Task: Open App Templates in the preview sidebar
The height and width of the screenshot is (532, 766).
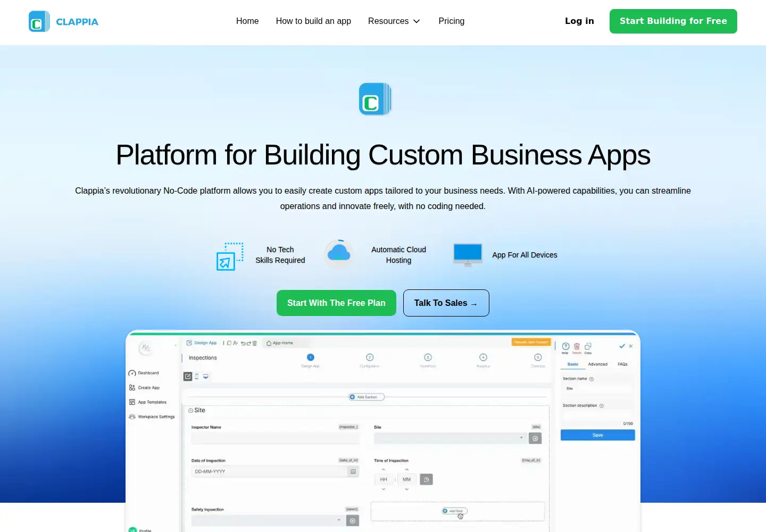Action: pos(148,402)
